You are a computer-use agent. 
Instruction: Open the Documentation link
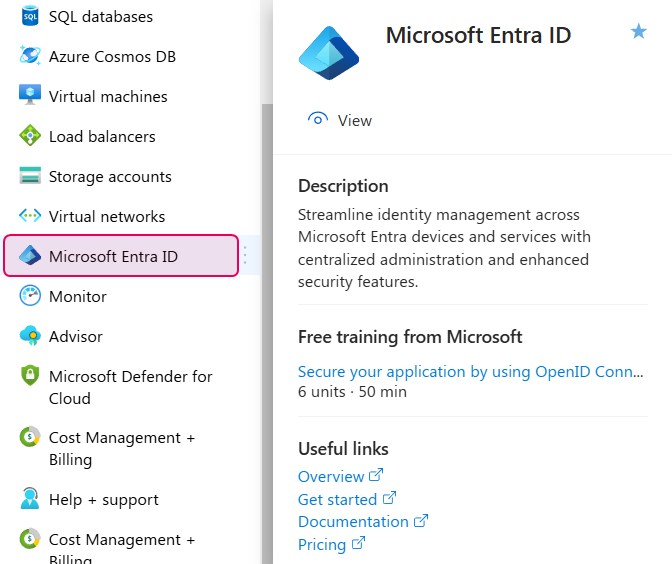[353, 522]
